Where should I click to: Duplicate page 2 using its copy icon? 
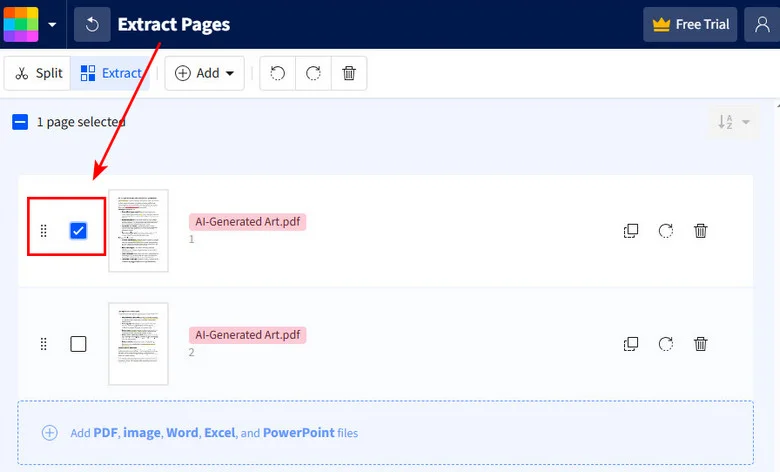pyautogui.click(x=631, y=344)
